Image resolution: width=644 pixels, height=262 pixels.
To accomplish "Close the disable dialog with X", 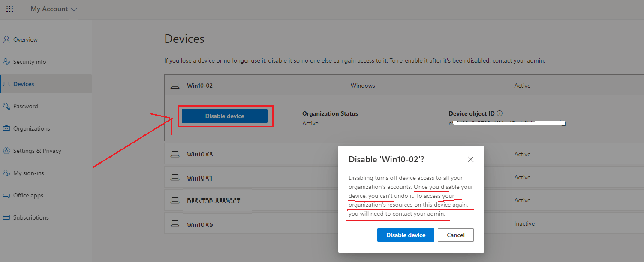I will pos(471,159).
